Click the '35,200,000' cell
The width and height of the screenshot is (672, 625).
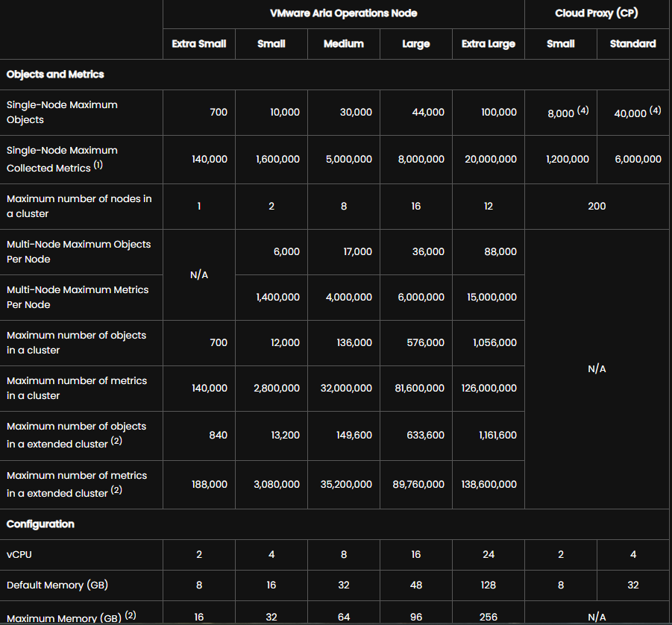[x=346, y=484]
